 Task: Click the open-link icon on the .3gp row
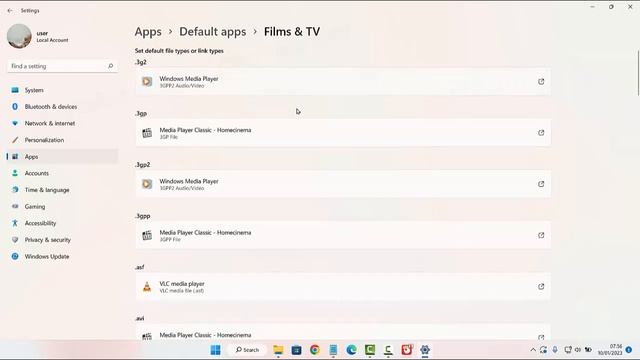(x=541, y=133)
